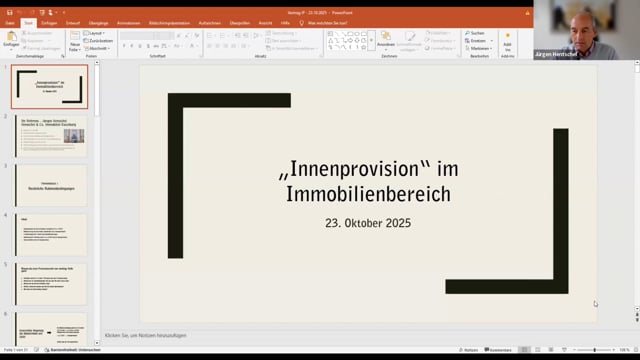Toggle underline formatting in Schriftart group
The height and width of the screenshot is (360, 640).
140,46
